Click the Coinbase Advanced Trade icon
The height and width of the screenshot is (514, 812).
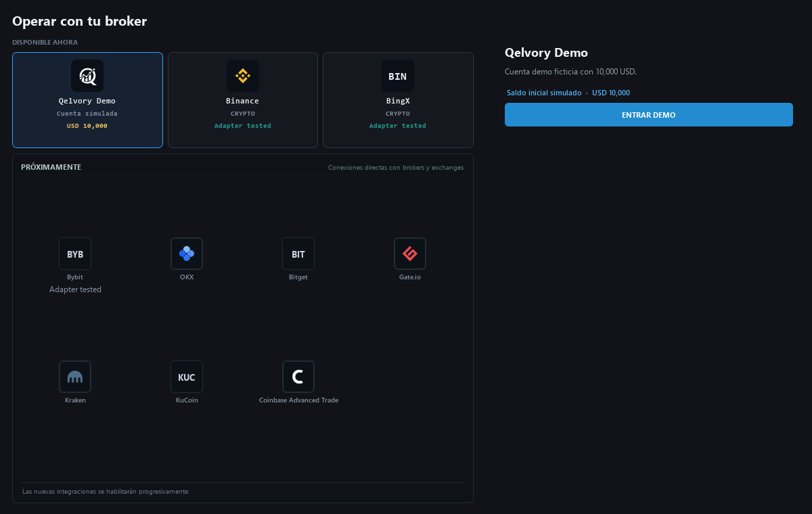click(298, 377)
